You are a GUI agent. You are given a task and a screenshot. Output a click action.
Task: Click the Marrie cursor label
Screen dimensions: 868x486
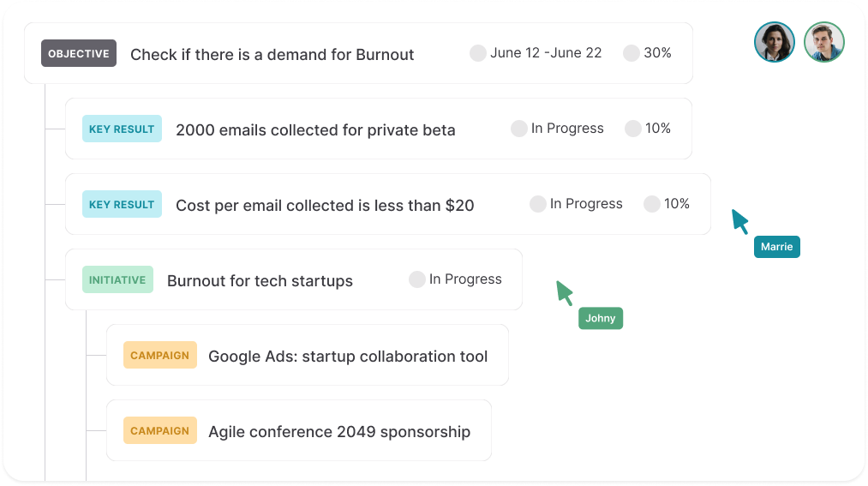[777, 247]
